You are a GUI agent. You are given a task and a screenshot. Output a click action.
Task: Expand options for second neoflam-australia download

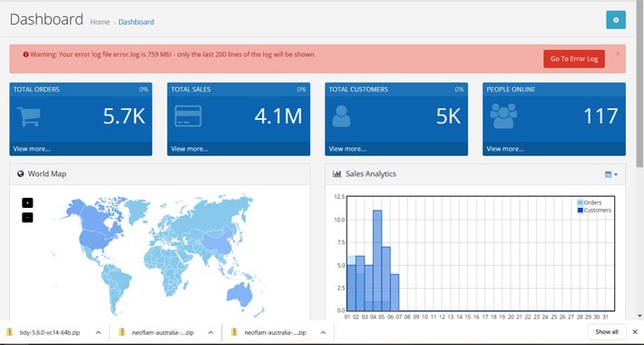coord(323,332)
